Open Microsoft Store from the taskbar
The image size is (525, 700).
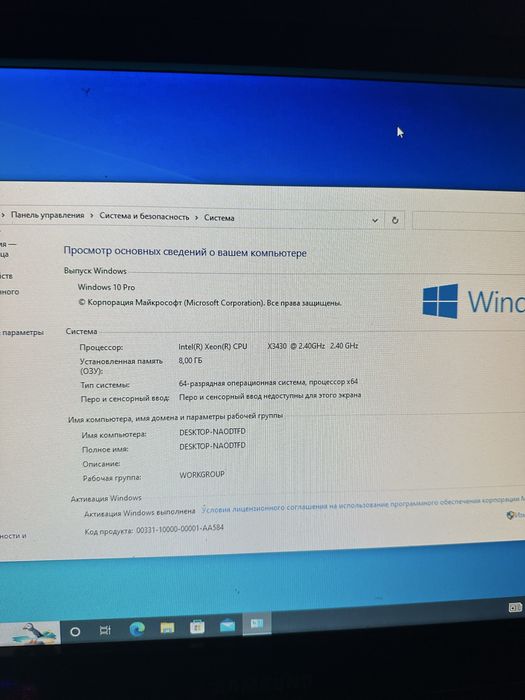click(x=197, y=626)
